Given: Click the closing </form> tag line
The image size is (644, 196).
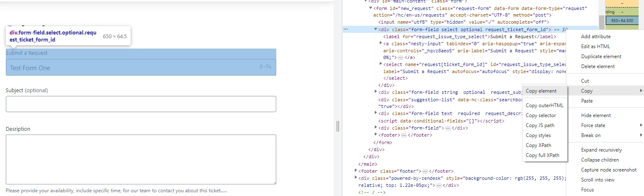Looking at the screenshot, I should click(x=383, y=142).
